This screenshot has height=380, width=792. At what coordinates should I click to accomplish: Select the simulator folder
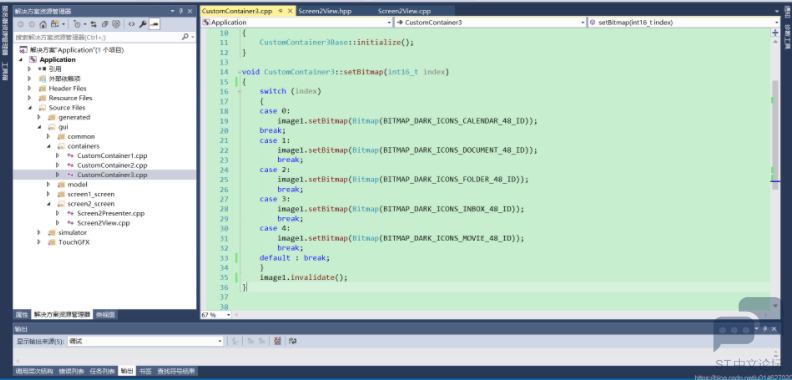72,232
